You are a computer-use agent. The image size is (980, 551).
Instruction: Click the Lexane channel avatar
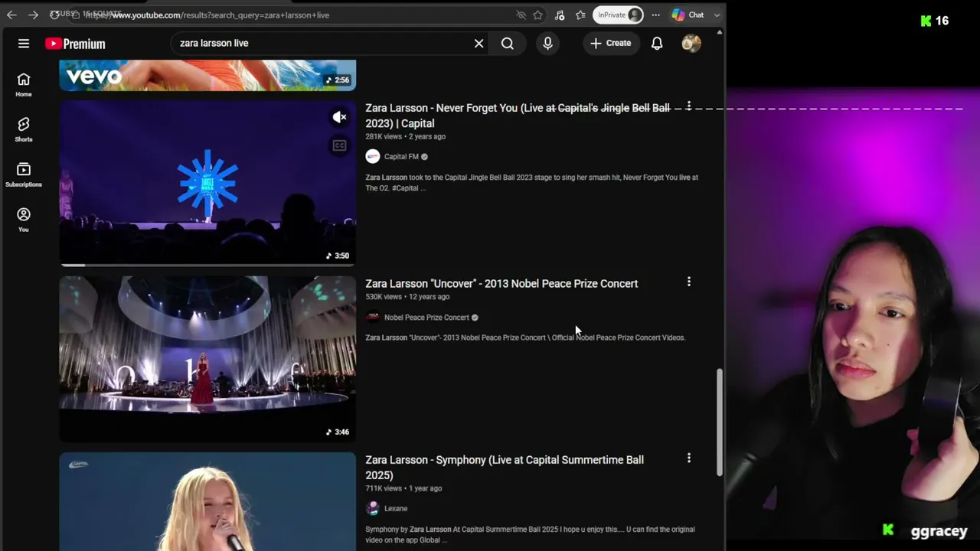373,509
